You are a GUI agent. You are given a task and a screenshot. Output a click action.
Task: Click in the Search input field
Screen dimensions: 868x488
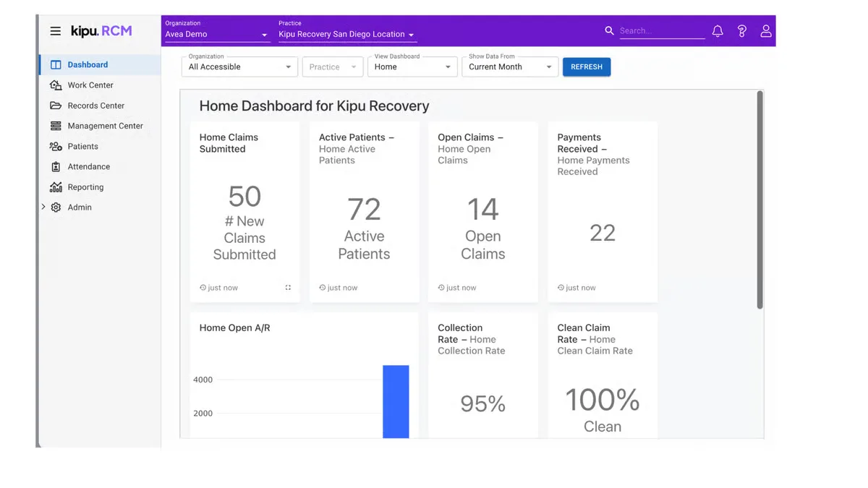pos(661,31)
